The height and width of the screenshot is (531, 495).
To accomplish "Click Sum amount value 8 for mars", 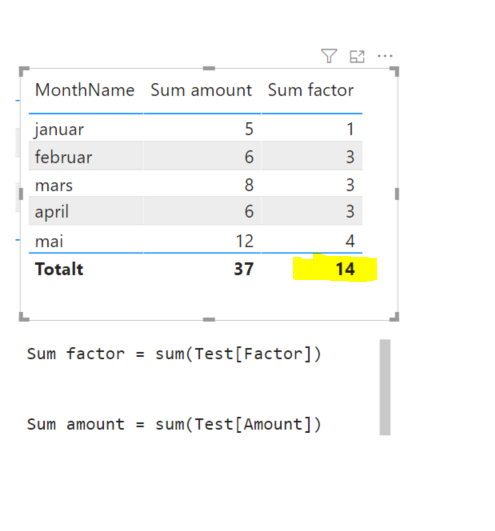I will [249, 185].
